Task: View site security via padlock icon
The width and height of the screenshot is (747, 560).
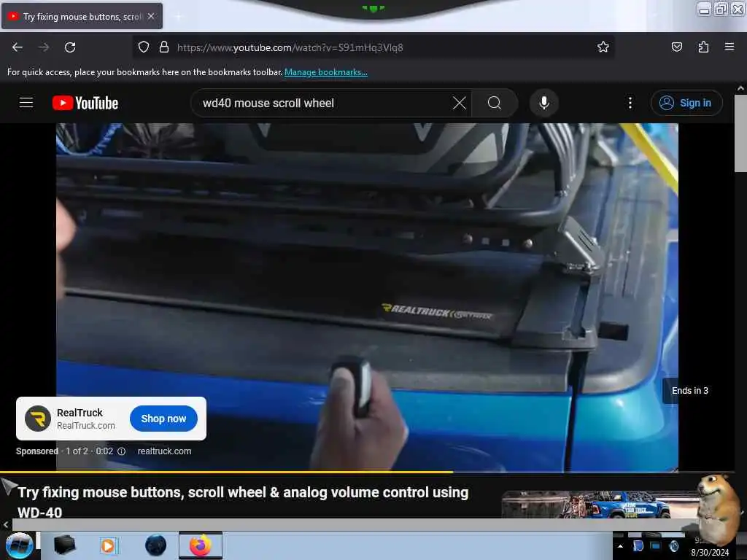Action: click(x=164, y=47)
